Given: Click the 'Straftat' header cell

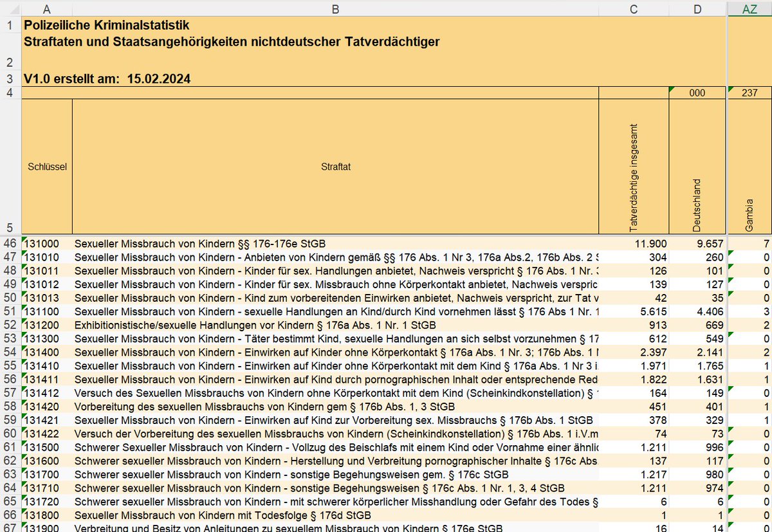Looking at the screenshot, I should coord(335,167).
